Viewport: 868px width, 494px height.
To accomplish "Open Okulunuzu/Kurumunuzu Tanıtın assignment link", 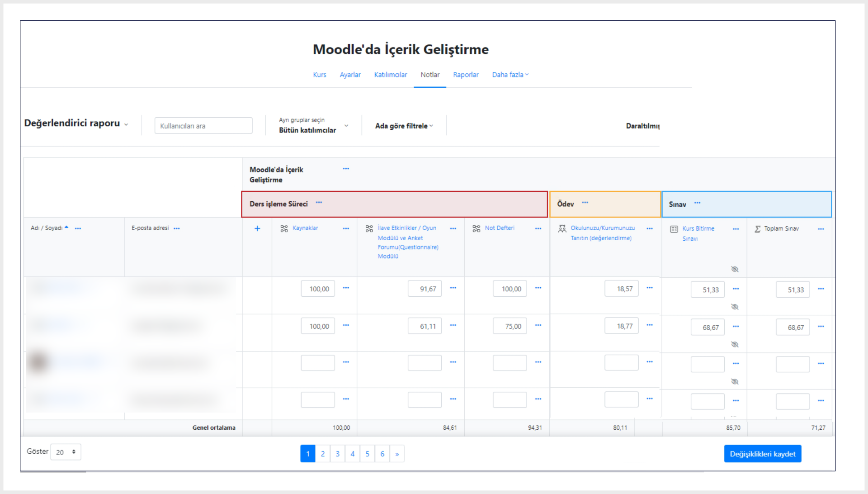I will [x=603, y=233].
